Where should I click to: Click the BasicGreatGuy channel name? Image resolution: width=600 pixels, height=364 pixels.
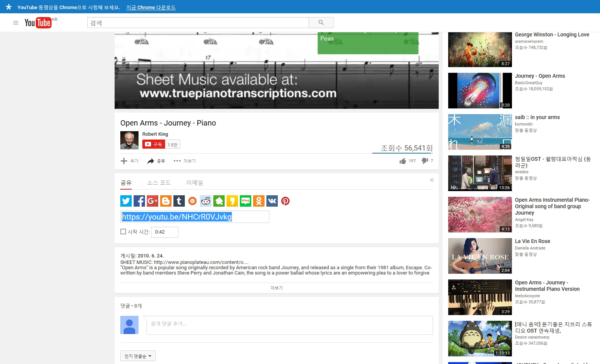(x=529, y=83)
